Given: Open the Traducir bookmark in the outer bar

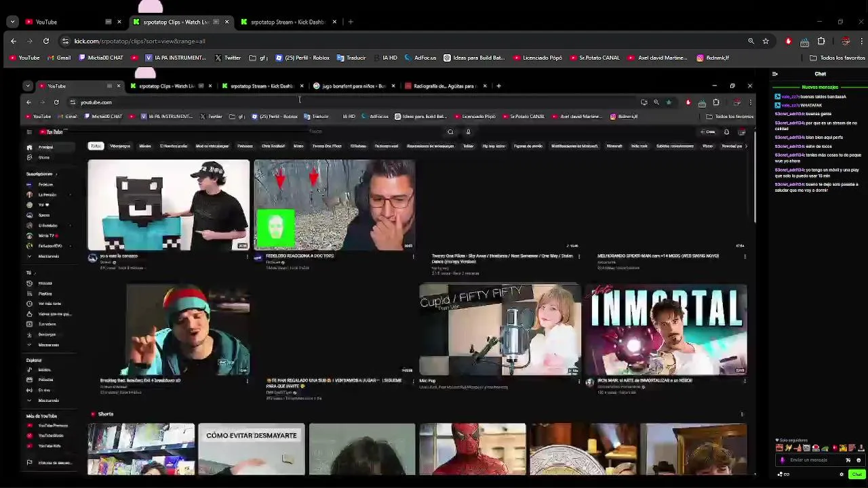Looking at the screenshot, I should 351,58.
